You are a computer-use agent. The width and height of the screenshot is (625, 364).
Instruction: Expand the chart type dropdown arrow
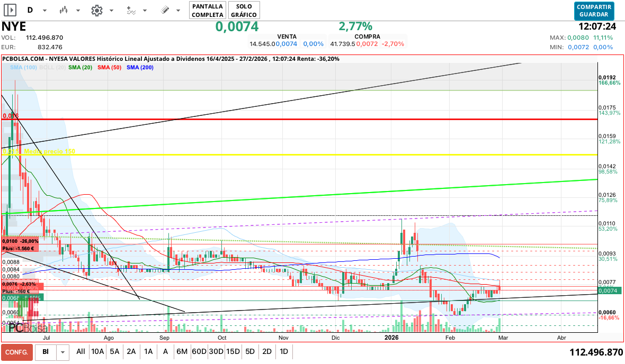pyautogui.click(x=78, y=11)
